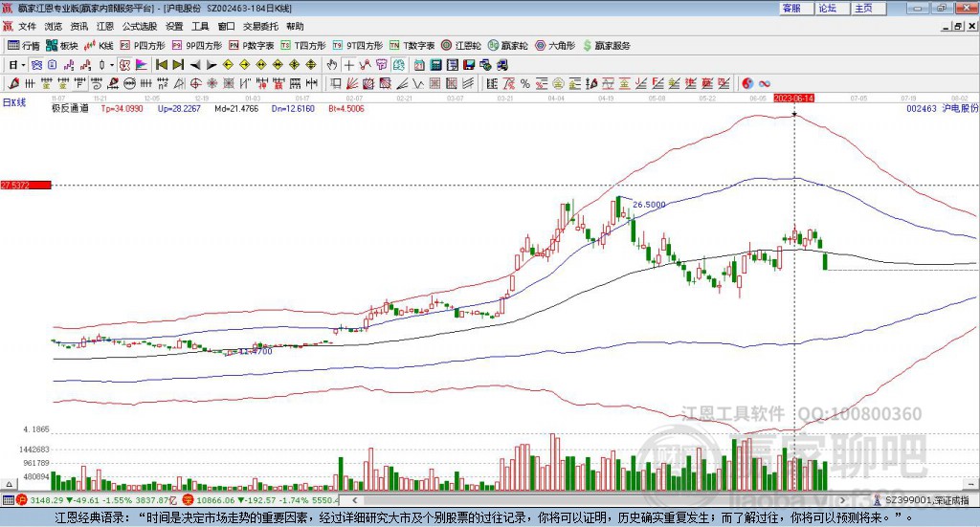Viewport: 980px width, 527px height.
Task: Expand the candlestick style dropdown arrow
Action: click(x=112, y=65)
